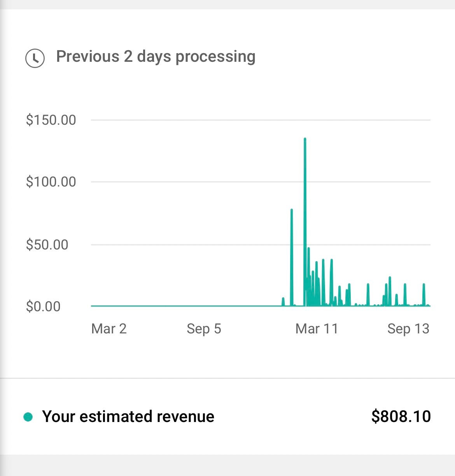Tap the Mar 2 date label
This screenshot has width=455, height=476.
pyautogui.click(x=109, y=329)
